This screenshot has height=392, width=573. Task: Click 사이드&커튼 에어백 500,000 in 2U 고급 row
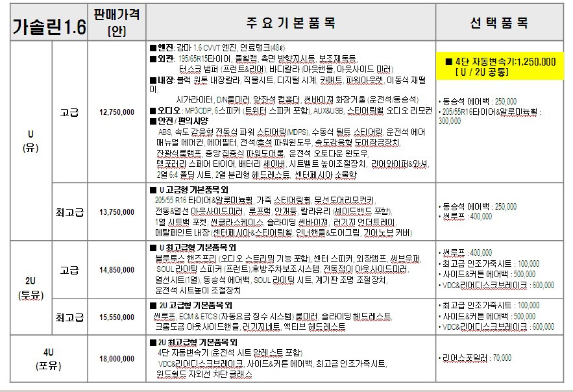click(x=487, y=274)
